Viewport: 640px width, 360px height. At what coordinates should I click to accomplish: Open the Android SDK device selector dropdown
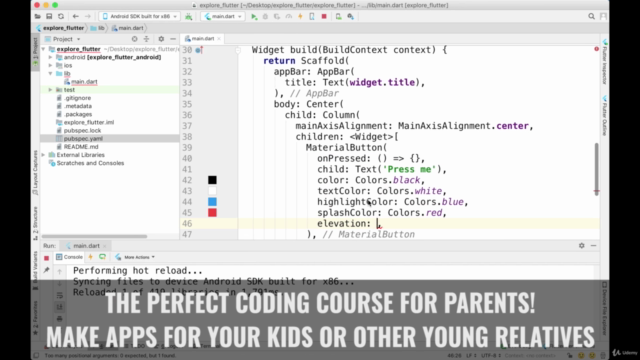[x=140, y=16]
